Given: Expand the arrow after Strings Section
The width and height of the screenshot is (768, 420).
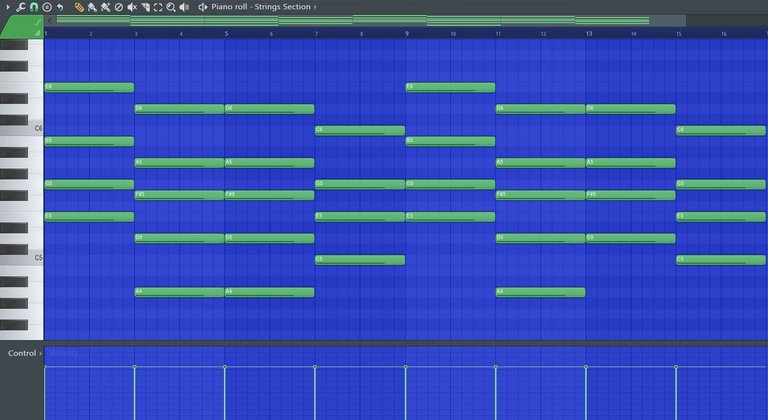Looking at the screenshot, I should click(x=315, y=7).
